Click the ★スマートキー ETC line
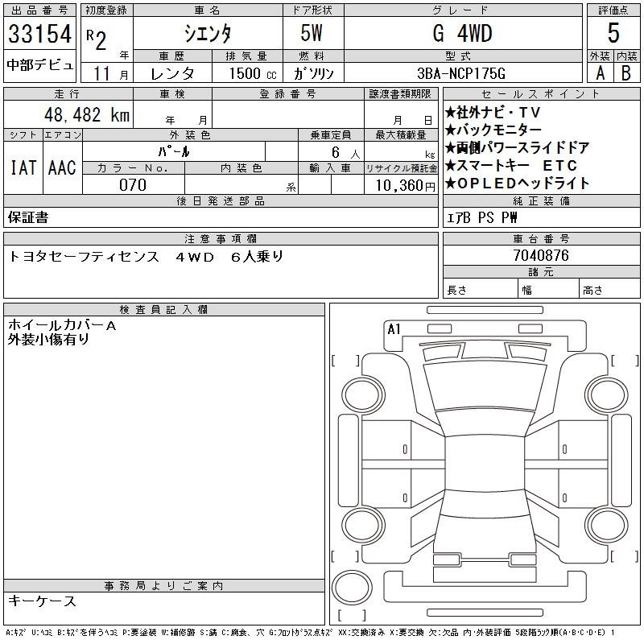 [x=511, y=165]
